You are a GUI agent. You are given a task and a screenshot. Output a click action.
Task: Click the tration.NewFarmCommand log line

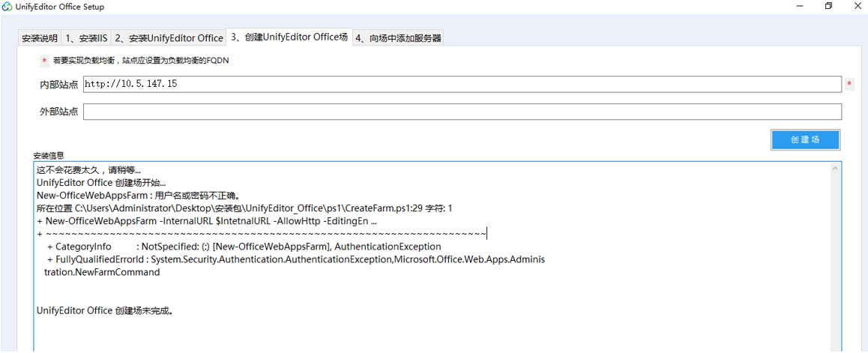[102, 272]
